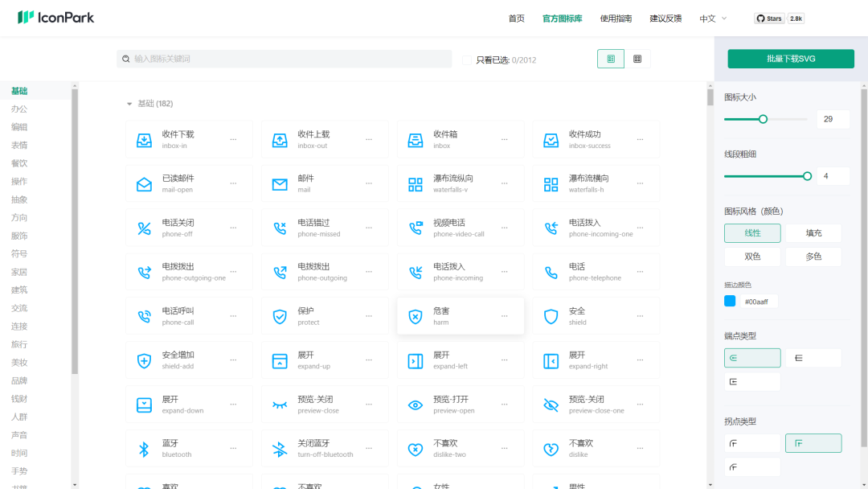This screenshot has height=489, width=868.
Task: Enable the only-show-selected checkbox
Action: point(467,60)
